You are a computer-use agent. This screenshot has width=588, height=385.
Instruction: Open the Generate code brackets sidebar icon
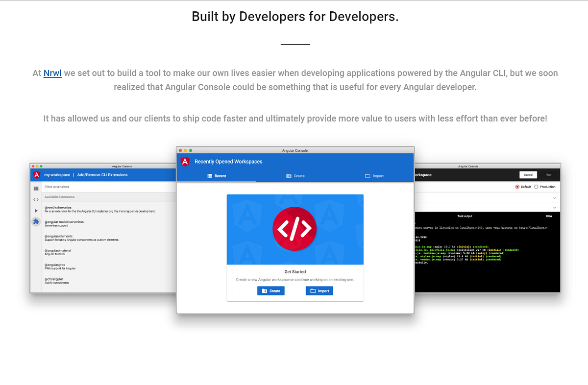[x=36, y=199]
